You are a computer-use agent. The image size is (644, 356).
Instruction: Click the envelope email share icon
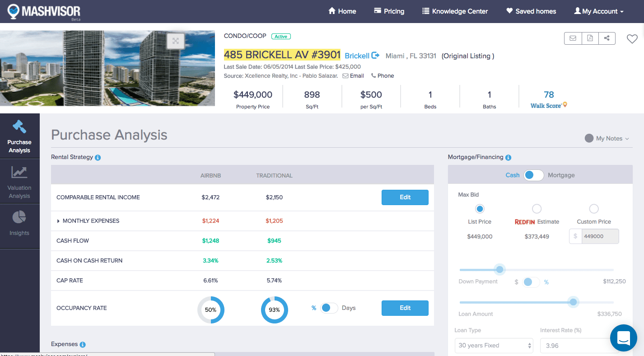click(x=573, y=38)
